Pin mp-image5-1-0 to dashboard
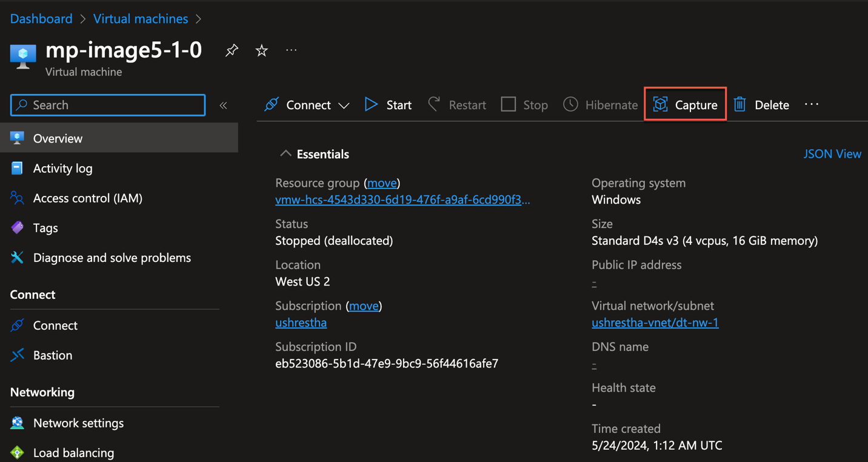 232,51
